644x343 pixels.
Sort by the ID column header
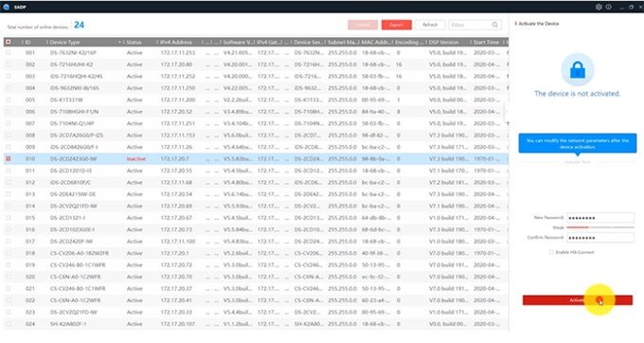point(34,42)
